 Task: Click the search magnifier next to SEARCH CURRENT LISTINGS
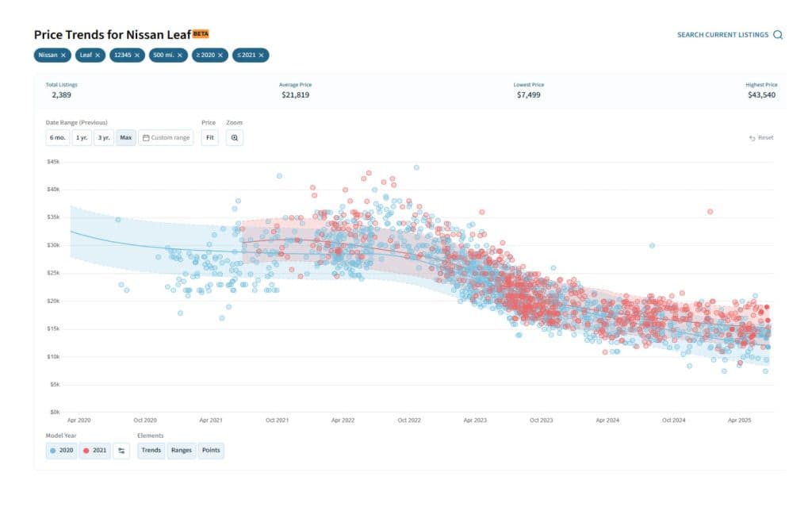777,35
